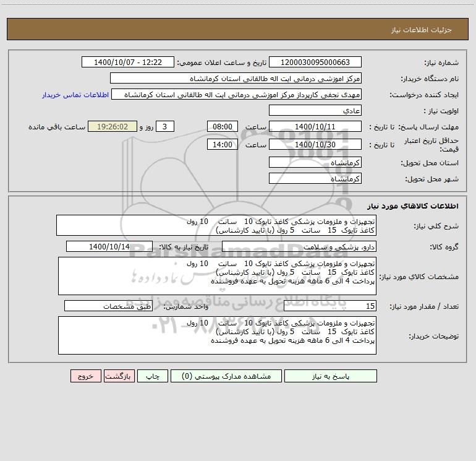Open اطلاعات تماس خریدار link

tap(75, 95)
